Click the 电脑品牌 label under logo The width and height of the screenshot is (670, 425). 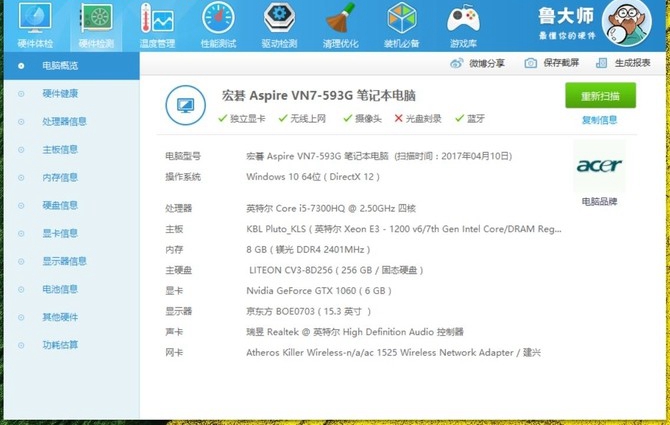[599, 202]
